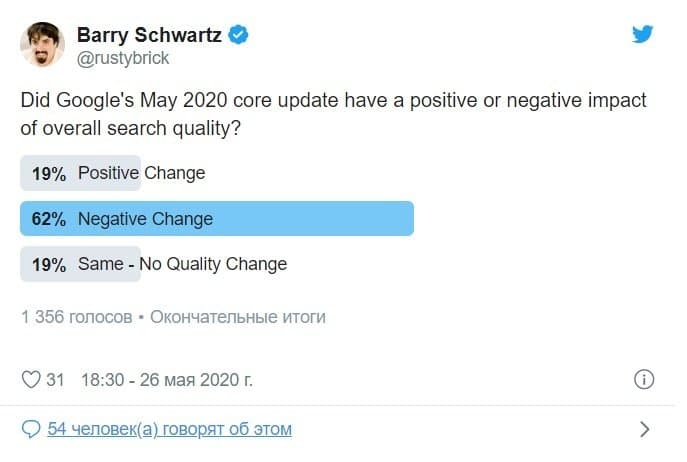The image size is (687, 462).
Task: Expand conversation with right chevron arrow
Action: click(645, 430)
